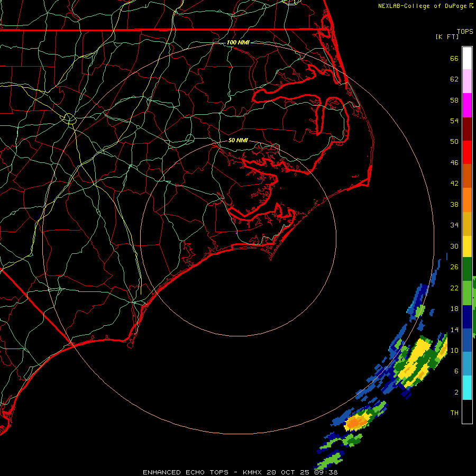This screenshot has width=476, height=476.
Task: Click the 'TOPS' legend title
Action: point(465,32)
